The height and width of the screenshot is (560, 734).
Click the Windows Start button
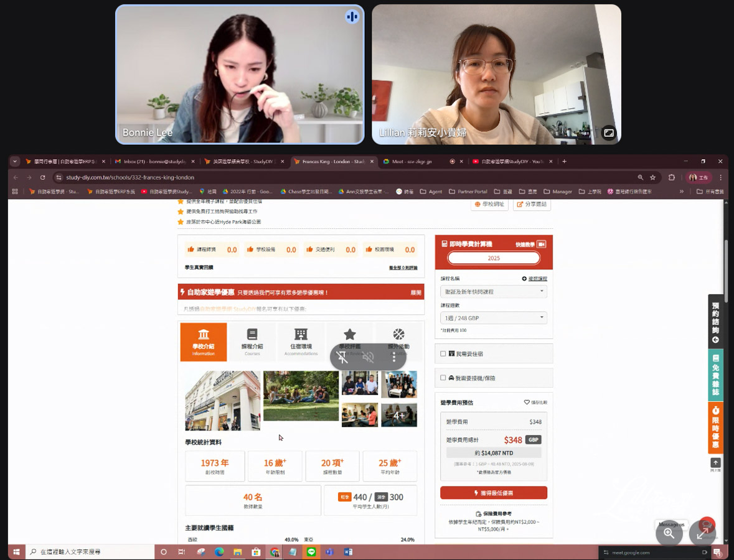[16, 552]
